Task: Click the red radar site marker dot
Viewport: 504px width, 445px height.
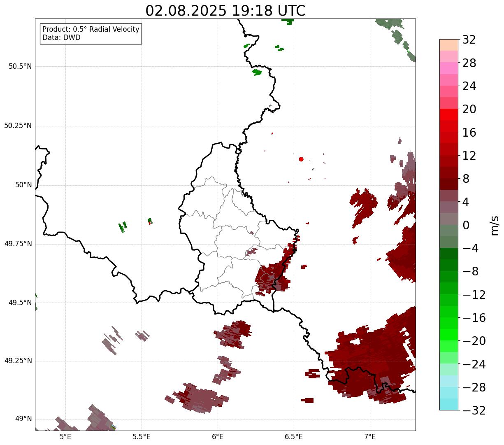Action: (x=301, y=159)
